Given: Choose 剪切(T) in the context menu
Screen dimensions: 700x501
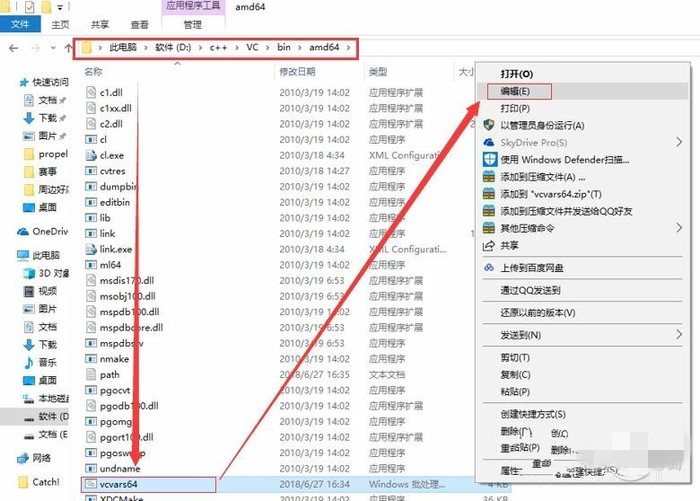Looking at the screenshot, I should click(515, 358).
